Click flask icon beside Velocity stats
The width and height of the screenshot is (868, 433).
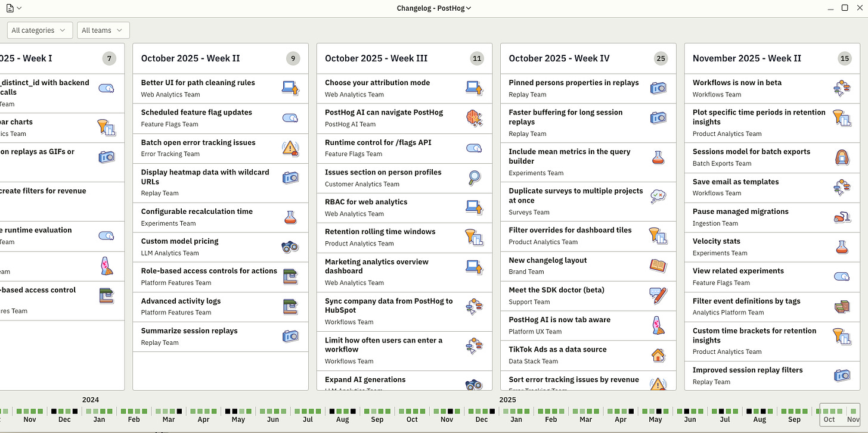(842, 247)
